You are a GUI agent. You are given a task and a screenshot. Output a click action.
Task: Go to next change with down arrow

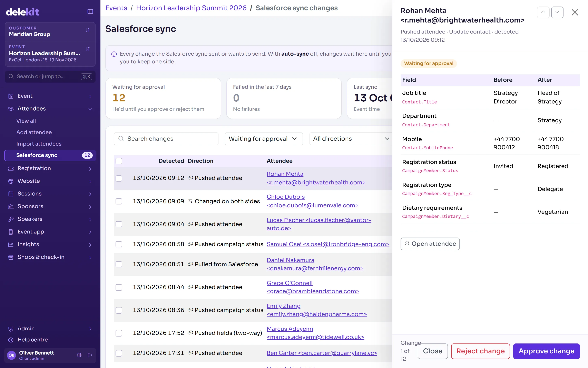pos(557,12)
